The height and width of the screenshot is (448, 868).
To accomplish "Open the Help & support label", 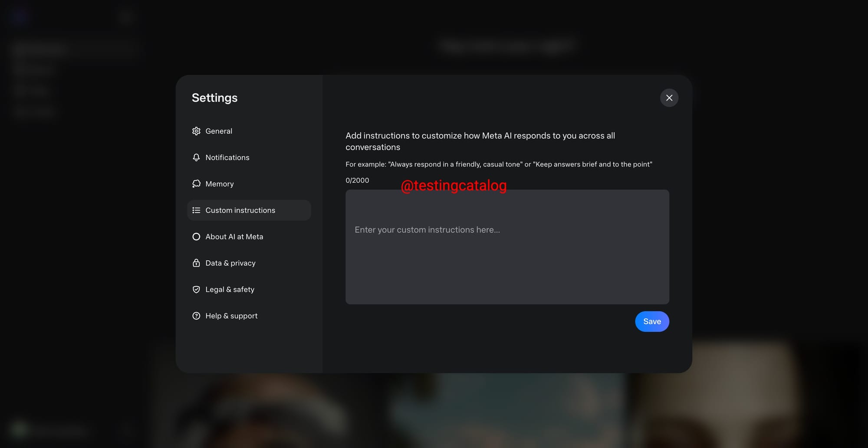I will point(231,316).
